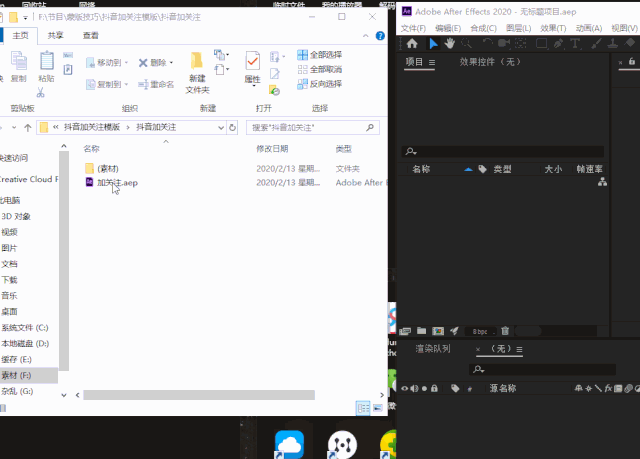Screen dimensions: 640x459
Task: Click the Cut scissors icon
Action: pyautogui.click(x=40, y=93)
